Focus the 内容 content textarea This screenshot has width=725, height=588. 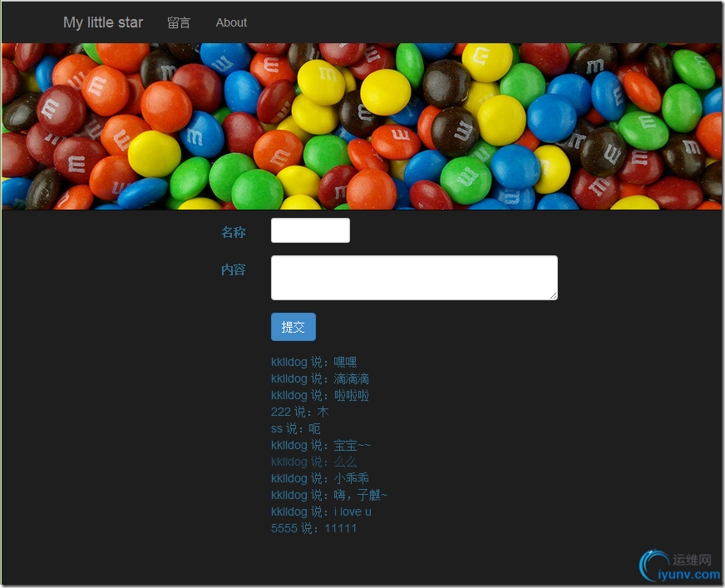[414, 278]
